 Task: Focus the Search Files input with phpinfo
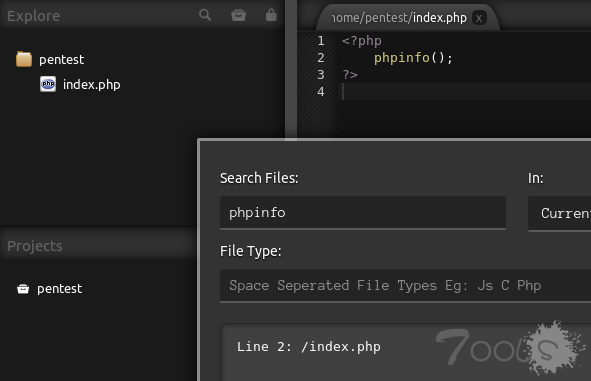tap(363, 213)
